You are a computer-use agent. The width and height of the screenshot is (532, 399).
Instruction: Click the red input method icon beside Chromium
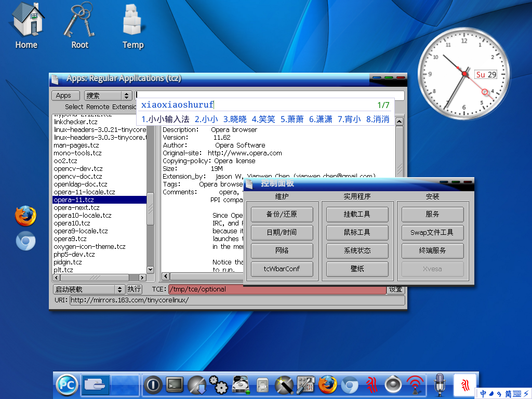coord(371,385)
